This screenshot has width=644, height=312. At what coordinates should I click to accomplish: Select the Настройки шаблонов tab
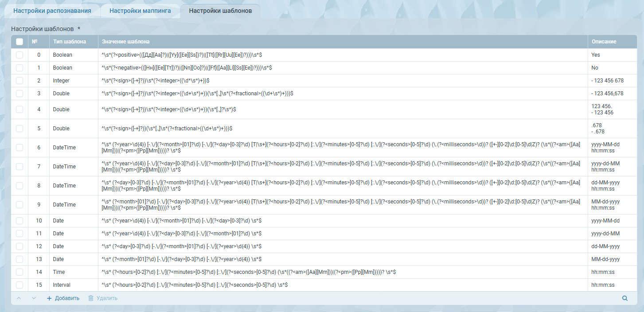click(x=220, y=11)
